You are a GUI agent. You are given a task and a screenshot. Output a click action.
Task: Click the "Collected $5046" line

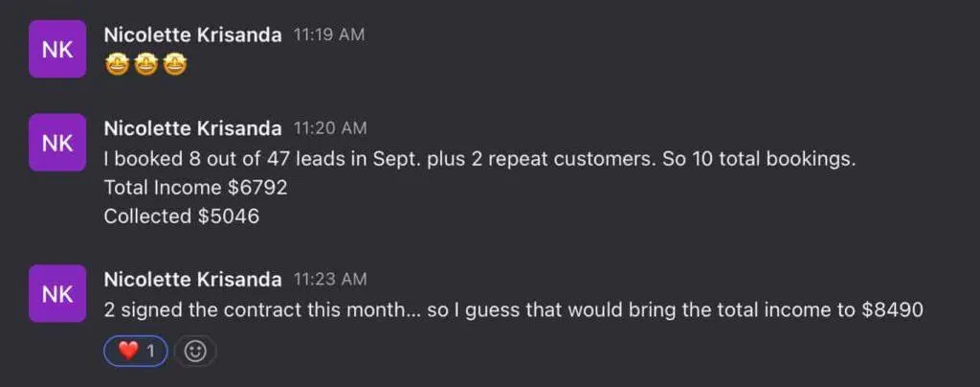[x=181, y=216]
